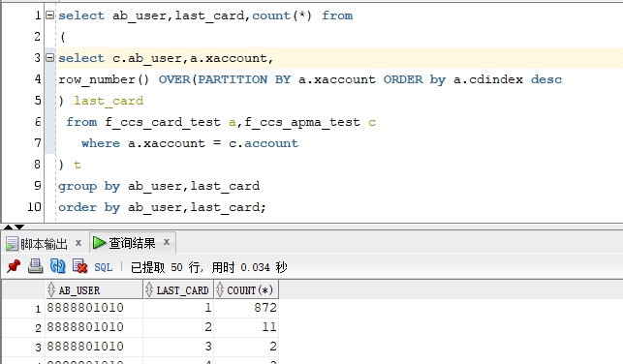Sort by the LAST_CARD column header
The image size is (623, 364).
pyautogui.click(x=178, y=290)
